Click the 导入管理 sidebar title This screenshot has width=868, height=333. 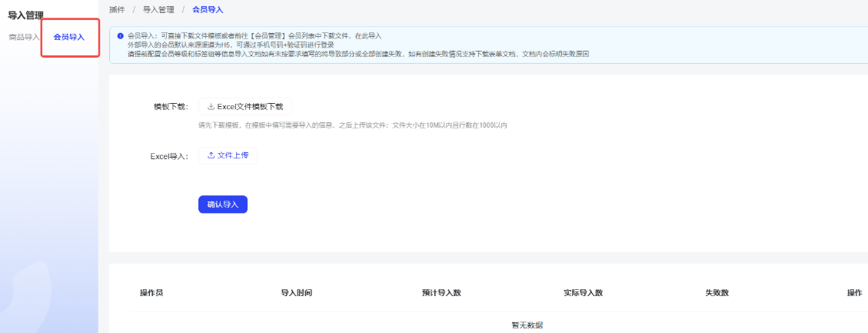(25, 15)
